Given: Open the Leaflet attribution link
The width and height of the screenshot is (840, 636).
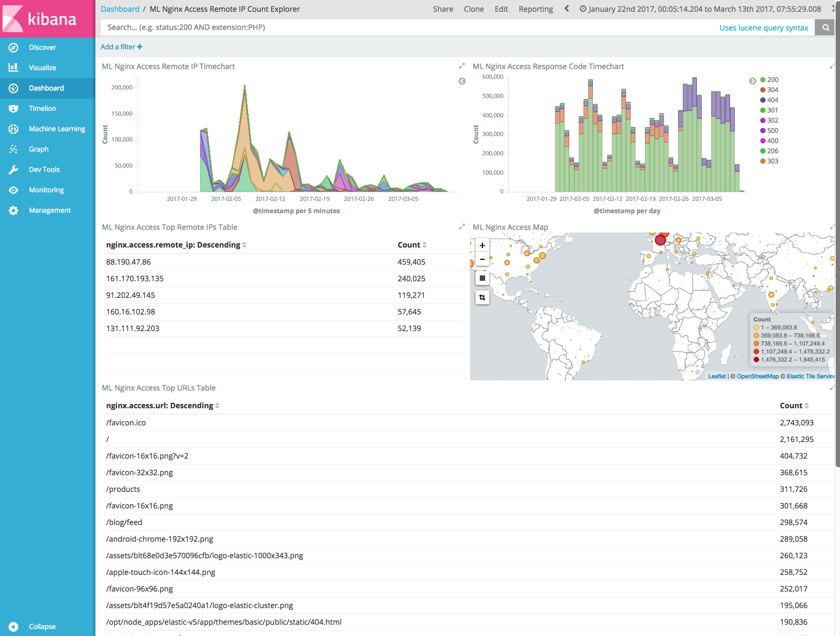Looking at the screenshot, I should point(717,376).
